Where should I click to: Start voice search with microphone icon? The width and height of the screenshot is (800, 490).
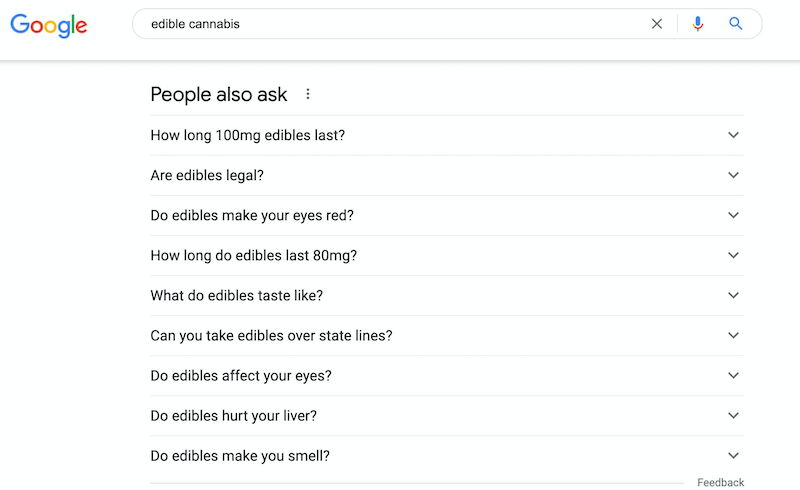(697, 23)
